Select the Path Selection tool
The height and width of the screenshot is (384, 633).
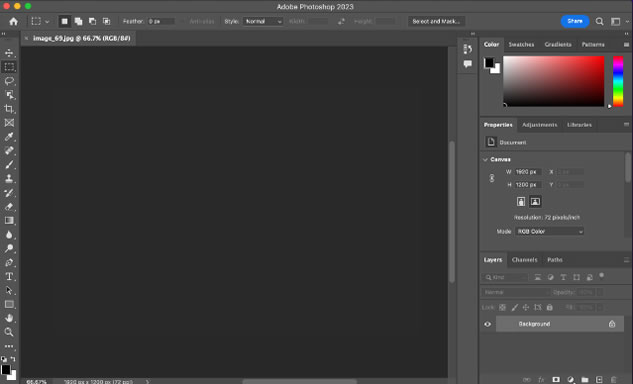tap(9, 290)
